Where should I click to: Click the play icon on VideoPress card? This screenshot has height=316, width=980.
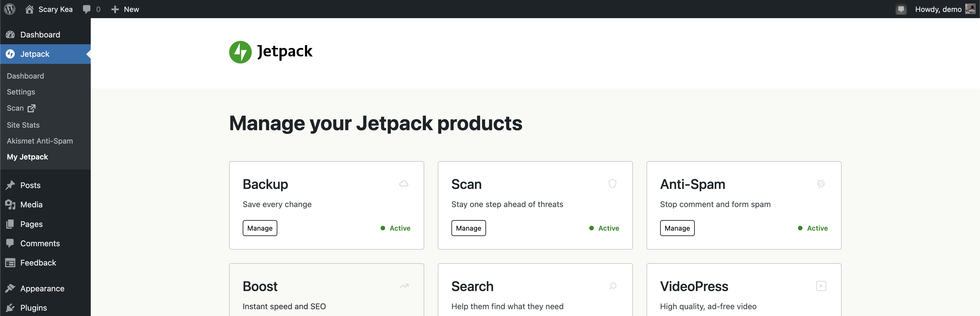tap(821, 286)
